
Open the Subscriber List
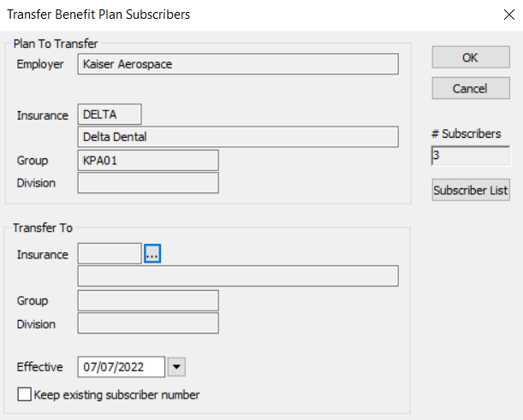[x=470, y=190]
